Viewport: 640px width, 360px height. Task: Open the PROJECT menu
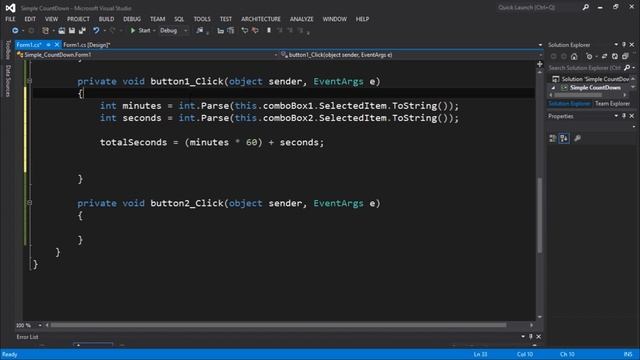pyautogui.click(x=78, y=19)
